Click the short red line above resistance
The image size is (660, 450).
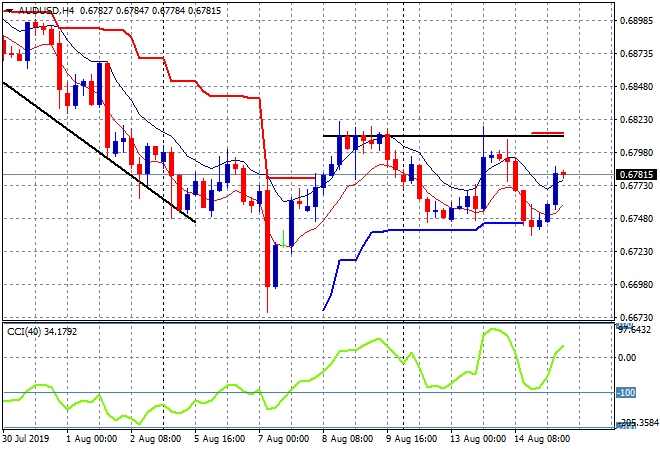pyautogui.click(x=548, y=133)
